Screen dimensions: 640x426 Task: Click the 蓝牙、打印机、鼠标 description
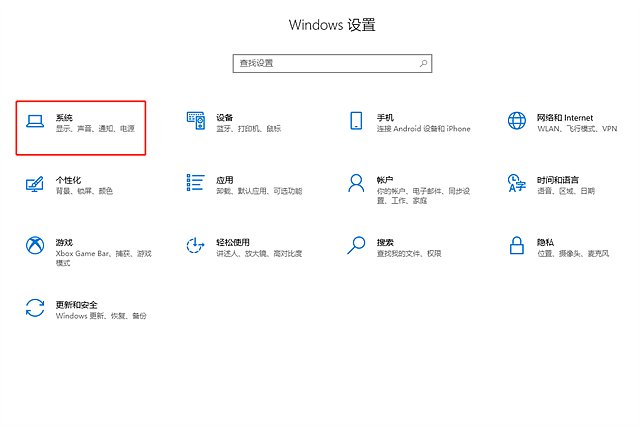(x=249, y=129)
